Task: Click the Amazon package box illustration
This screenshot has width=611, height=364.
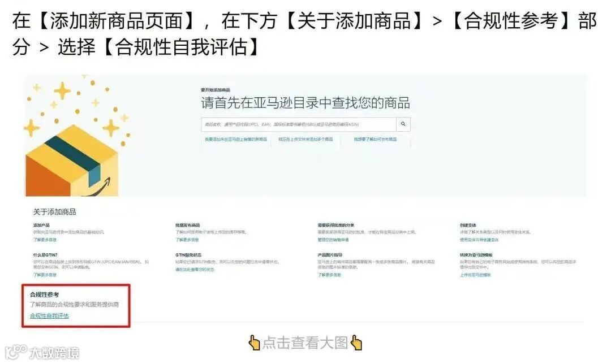Action: [72, 161]
